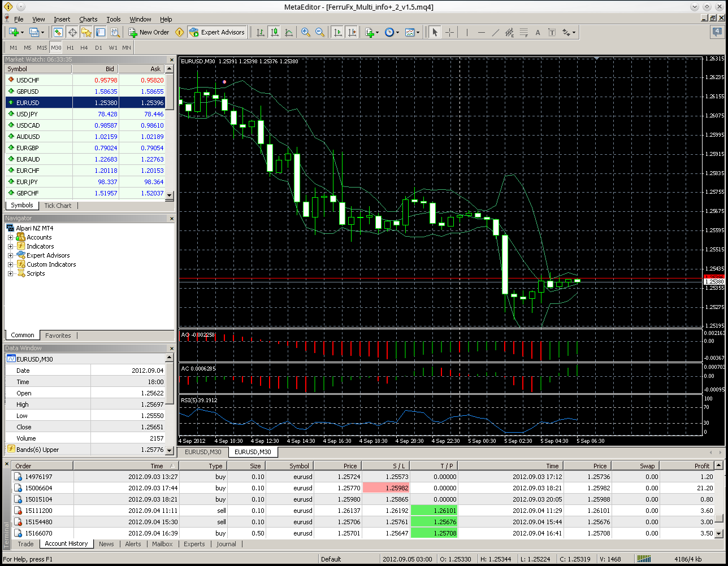Open the Tools menu

[x=114, y=19]
